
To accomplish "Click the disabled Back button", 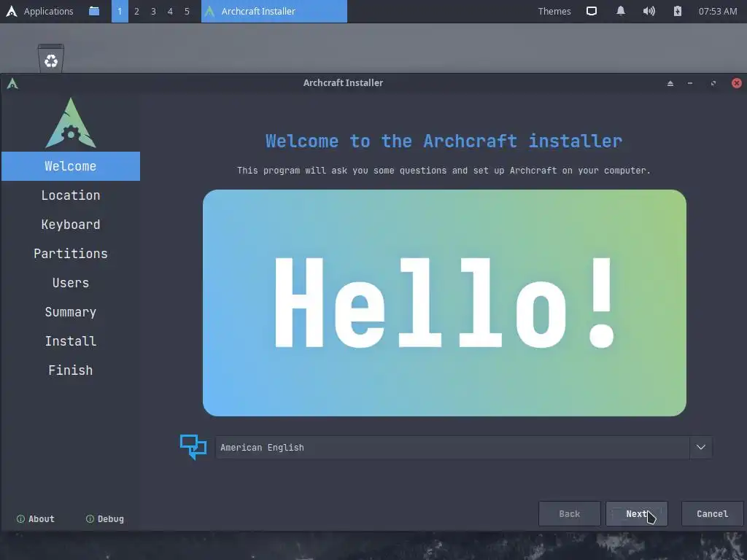I will [569, 514].
